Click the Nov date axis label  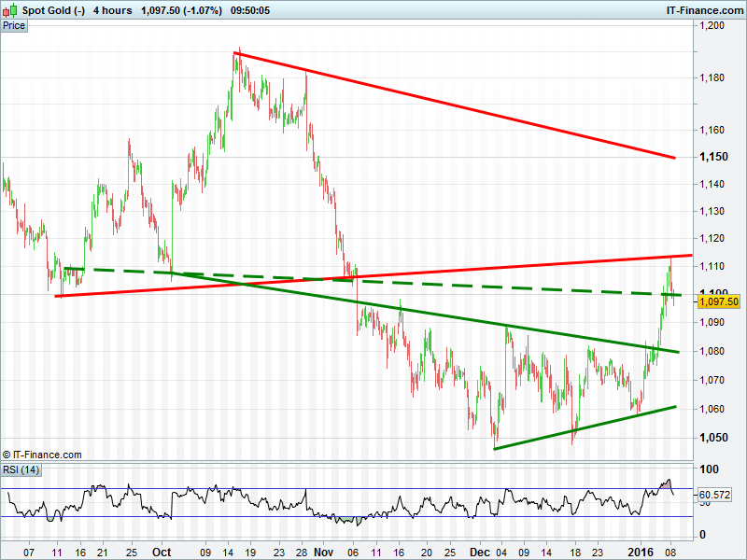[320, 553]
